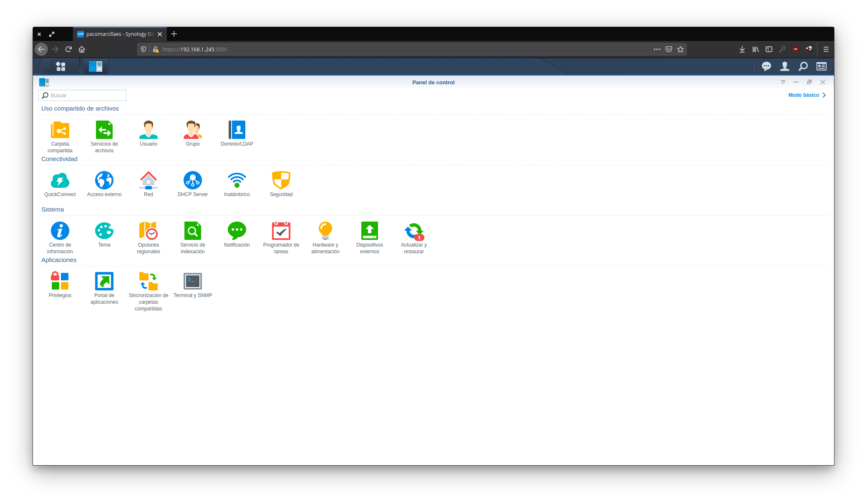Open Terminal y SNMP settings

click(x=193, y=282)
